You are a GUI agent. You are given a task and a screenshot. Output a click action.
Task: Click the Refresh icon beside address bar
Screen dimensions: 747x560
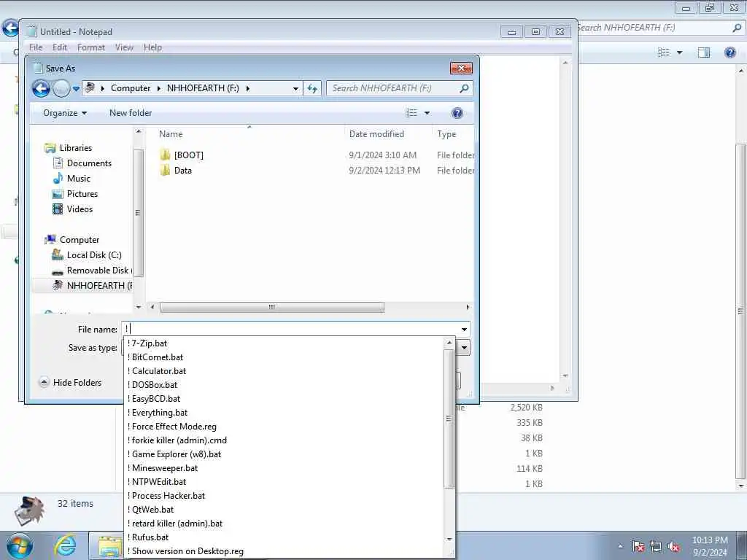pos(312,88)
